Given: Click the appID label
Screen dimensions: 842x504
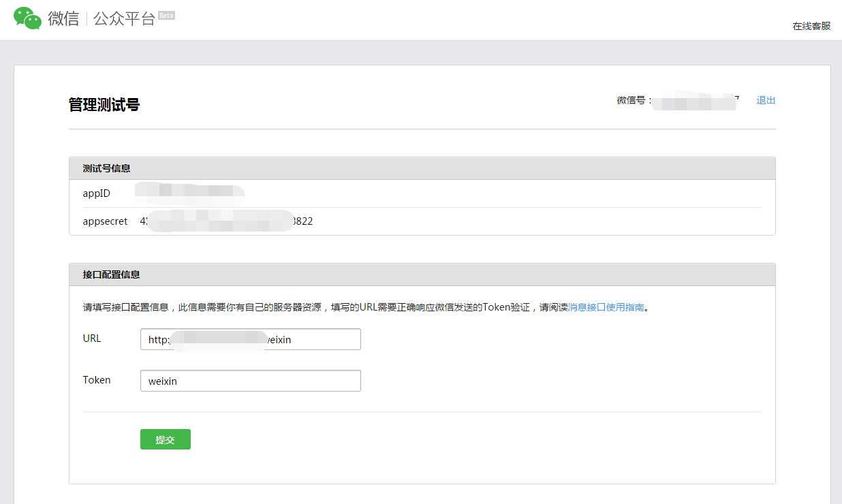Looking at the screenshot, I should coord(97,193).
